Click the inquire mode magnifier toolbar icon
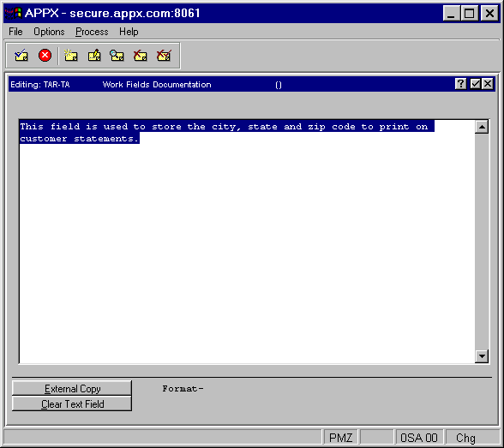Viewport: 504px width, 448px height. (117, 56)
